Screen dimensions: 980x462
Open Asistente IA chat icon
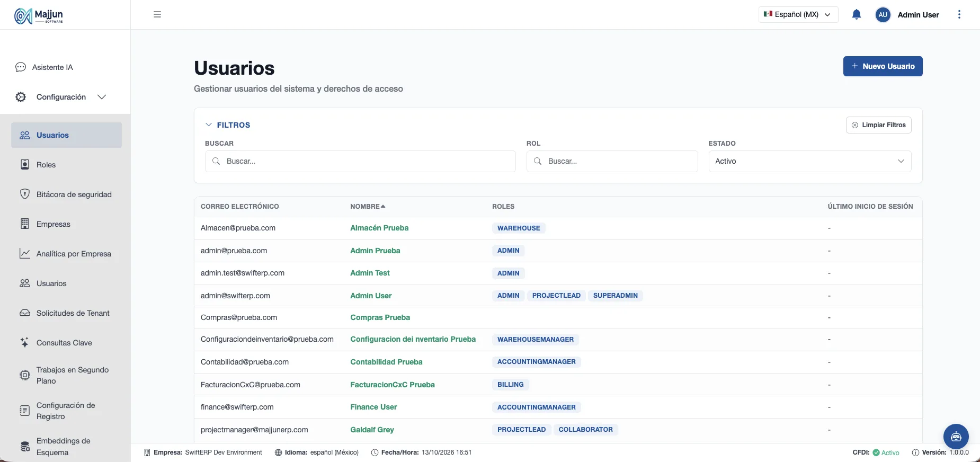point(21,67)
